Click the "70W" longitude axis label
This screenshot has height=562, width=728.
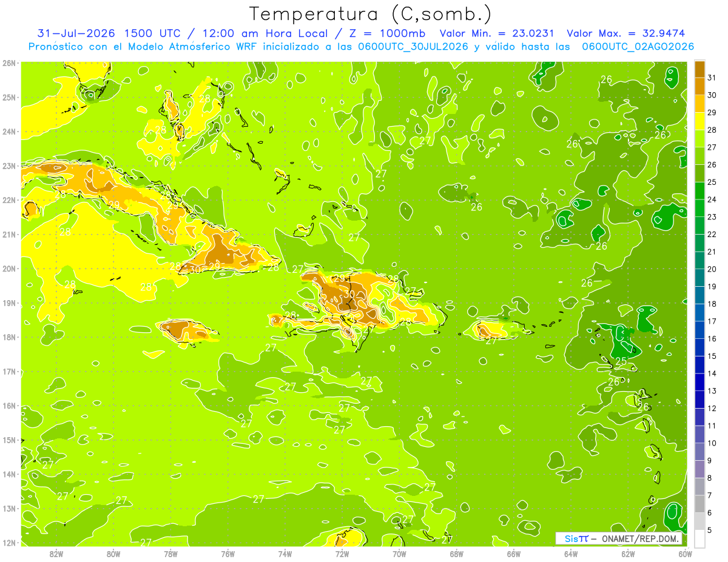(x=399, y=554)
